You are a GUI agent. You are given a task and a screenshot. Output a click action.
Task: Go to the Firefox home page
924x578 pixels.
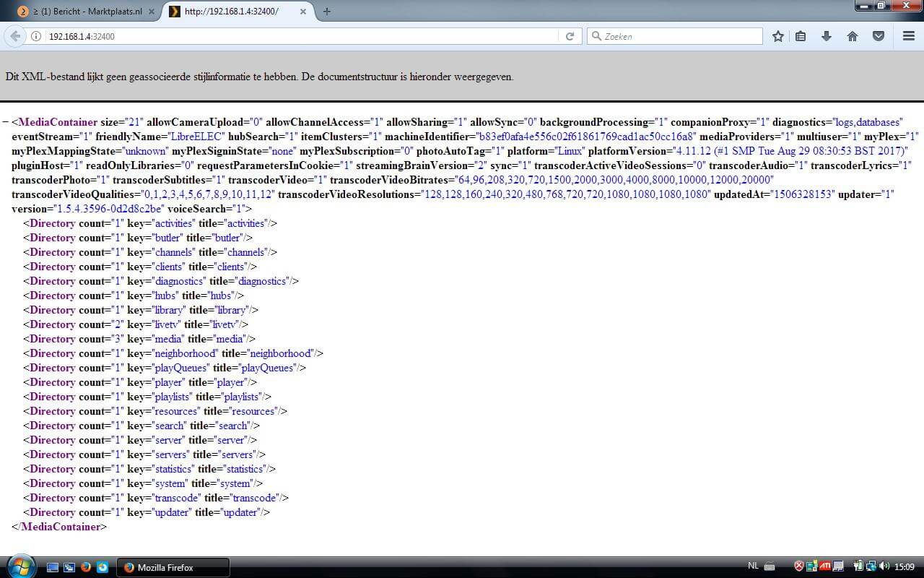click(853, 36)
